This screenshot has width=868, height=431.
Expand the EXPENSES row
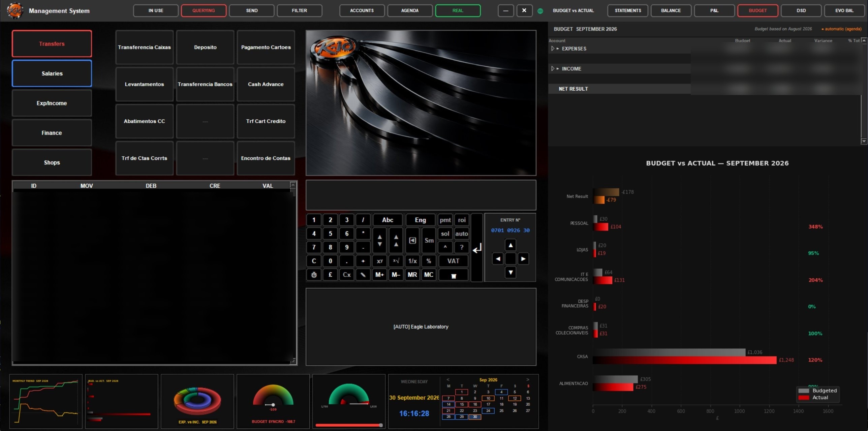pos(553,49)
